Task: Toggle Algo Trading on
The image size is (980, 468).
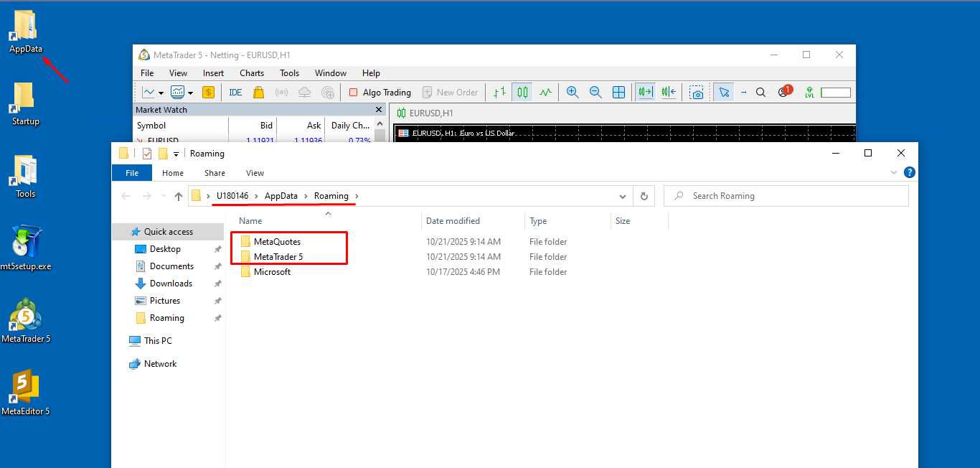Action: click(x=380, y=92)
